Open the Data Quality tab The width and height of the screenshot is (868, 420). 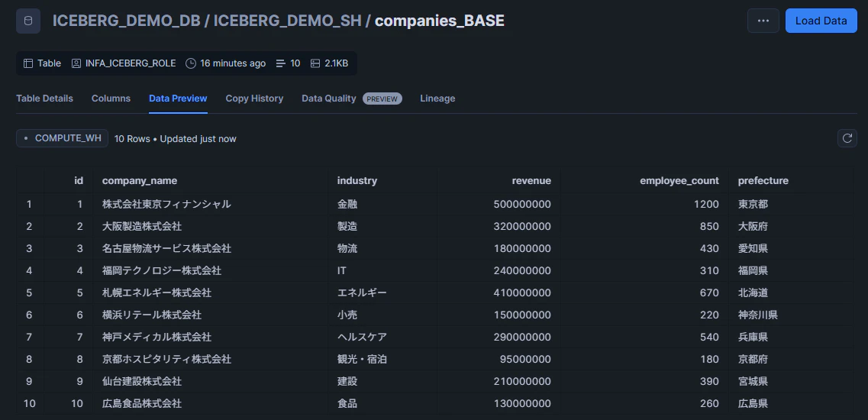pos(329,98)
